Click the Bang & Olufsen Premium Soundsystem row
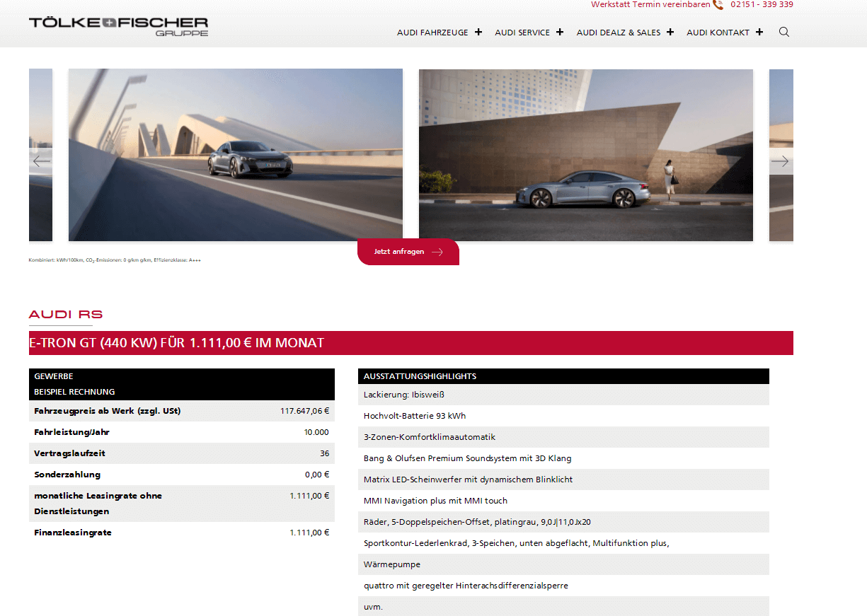Screen dimensions: 867x616 coord(563,458)
